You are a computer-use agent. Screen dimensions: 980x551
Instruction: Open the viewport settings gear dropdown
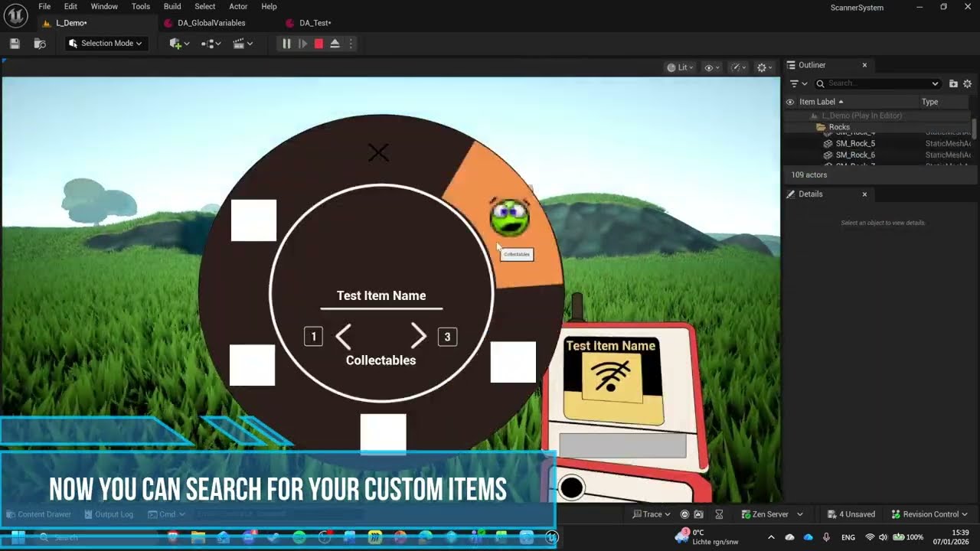764,67
